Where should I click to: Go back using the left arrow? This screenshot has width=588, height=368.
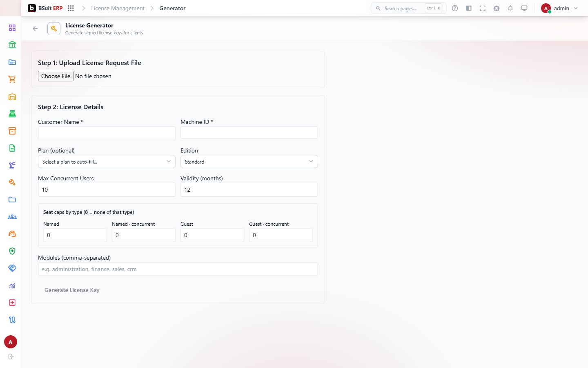pyautogui.click(x=35, y=29)
